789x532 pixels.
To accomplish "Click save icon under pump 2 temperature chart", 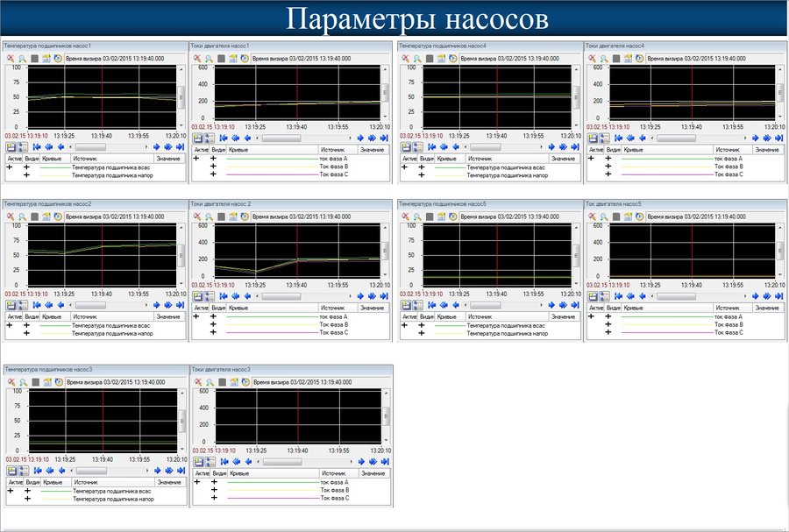I will coord(12,305).
